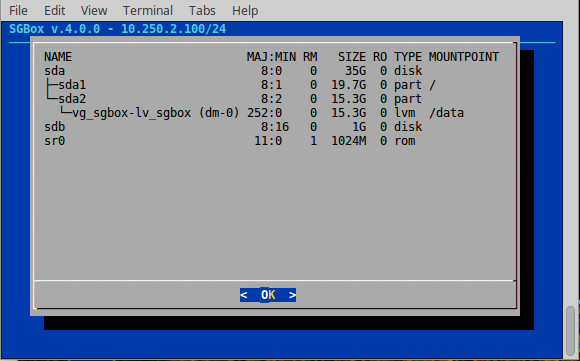Viewport: 580px width, 361px height.
Task: Open the Help menu
Action: pos(245,11)
